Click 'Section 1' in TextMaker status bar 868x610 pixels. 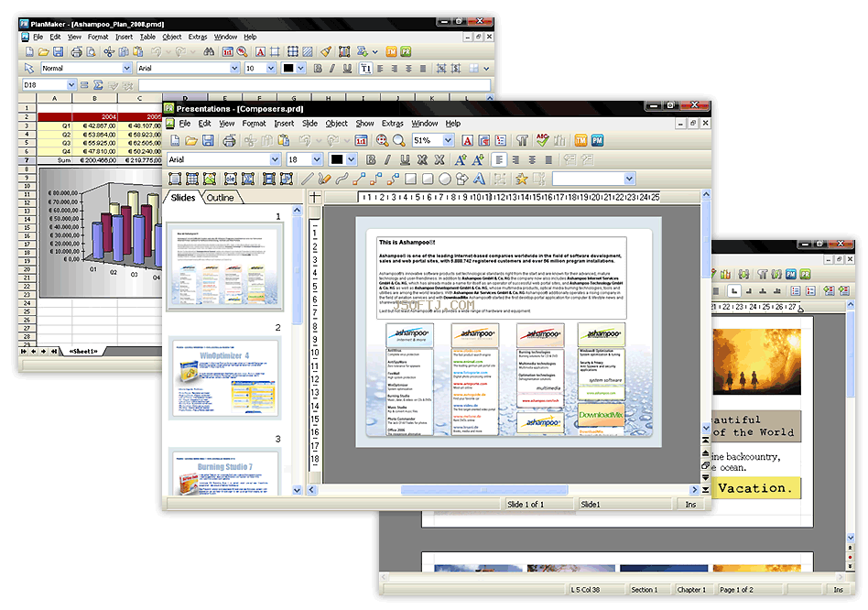(645, 590)
